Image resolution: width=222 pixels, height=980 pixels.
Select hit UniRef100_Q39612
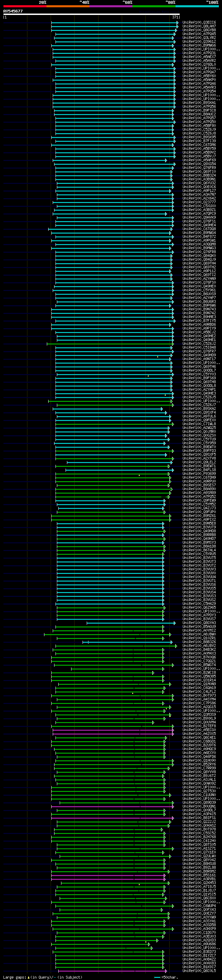[199, 41]
